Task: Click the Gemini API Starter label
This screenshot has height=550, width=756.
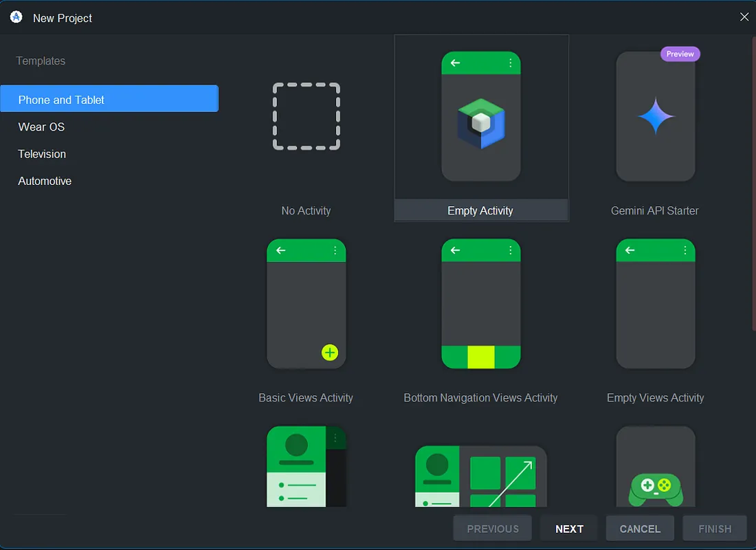Action: (655, 211)
